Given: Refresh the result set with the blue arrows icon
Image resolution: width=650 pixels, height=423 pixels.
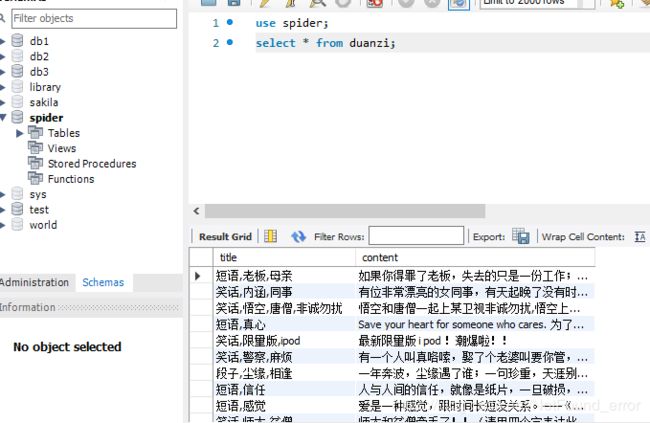Looking at the screenshot, I should [x=298, y=236].
